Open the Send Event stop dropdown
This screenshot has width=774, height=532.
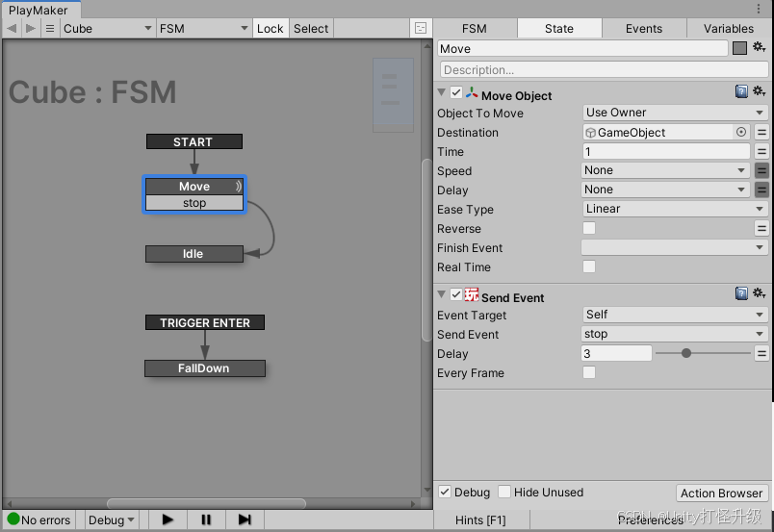(x=674, y=334)
